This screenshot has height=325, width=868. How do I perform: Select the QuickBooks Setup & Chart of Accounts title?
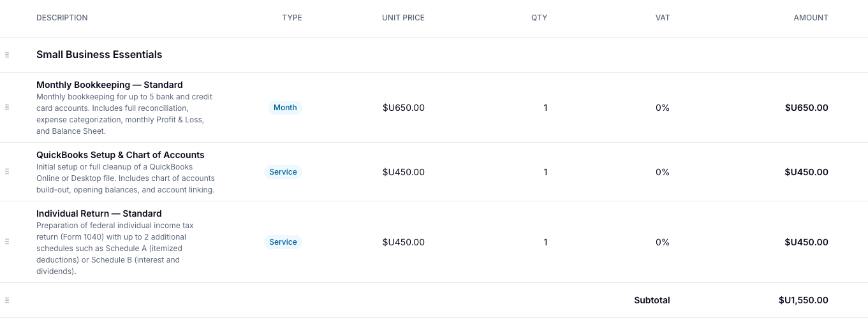pos(121,155)
